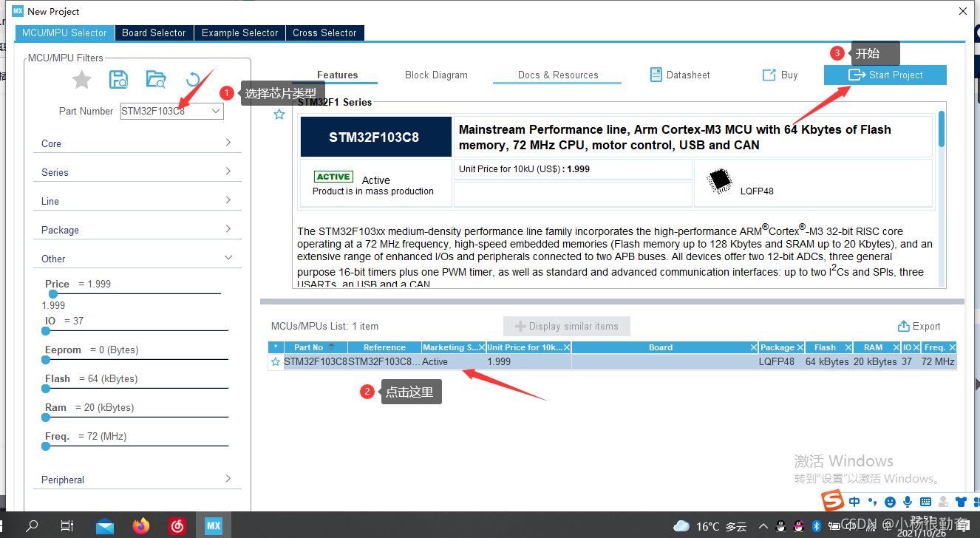The width and height of the screenshot is (980, 538).
Task: Click the Bluetooth tray icon
Action: [817, 526]
